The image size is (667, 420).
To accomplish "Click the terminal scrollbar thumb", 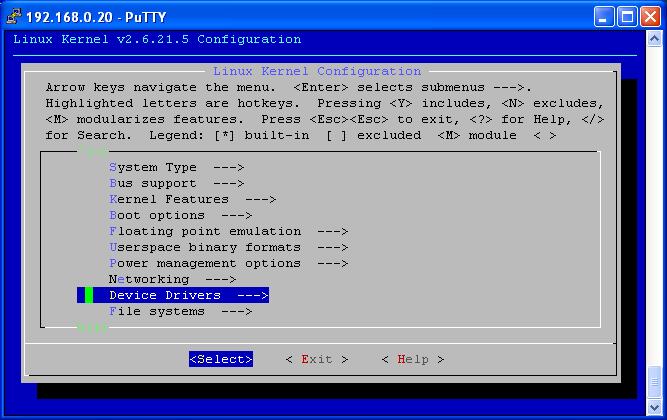I will coord(654,382).
